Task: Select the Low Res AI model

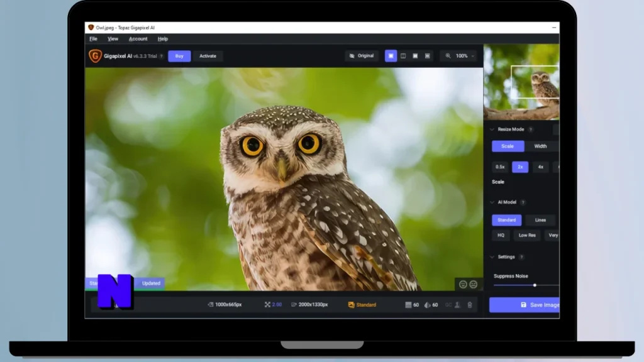Action: tap(527, 235)
